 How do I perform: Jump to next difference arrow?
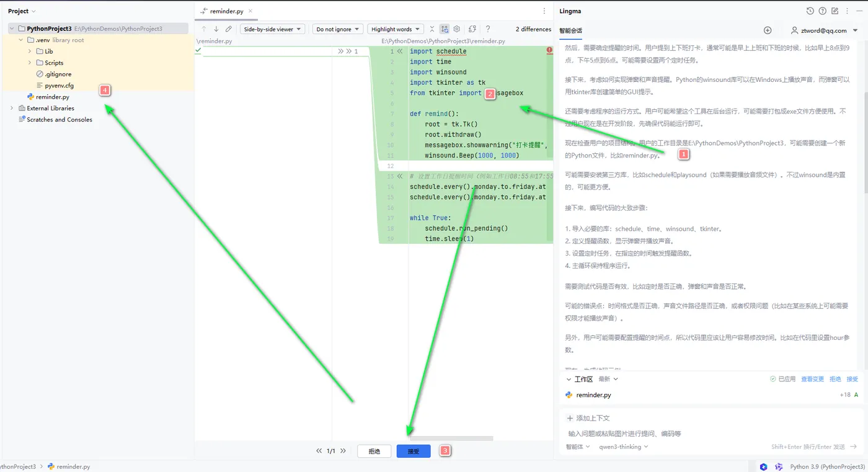pyautogui.click(x=216, y=29)
